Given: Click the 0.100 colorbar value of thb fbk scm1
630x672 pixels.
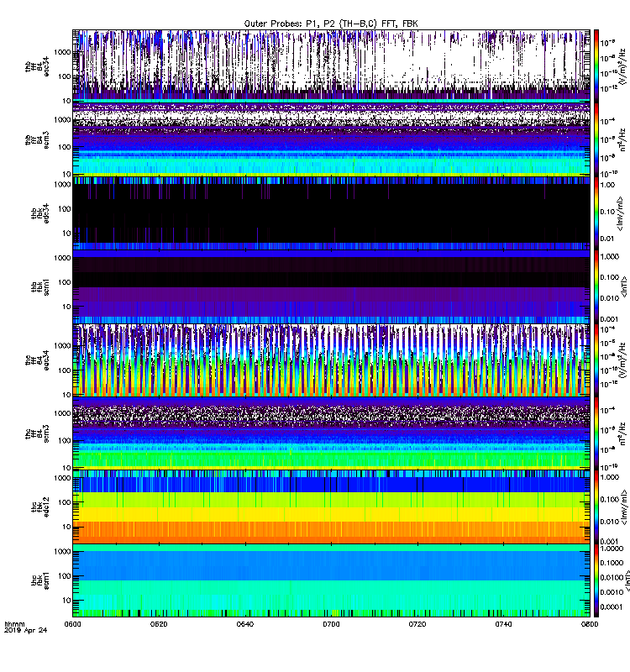Looking at the screenshot, I should click(610, 277).
